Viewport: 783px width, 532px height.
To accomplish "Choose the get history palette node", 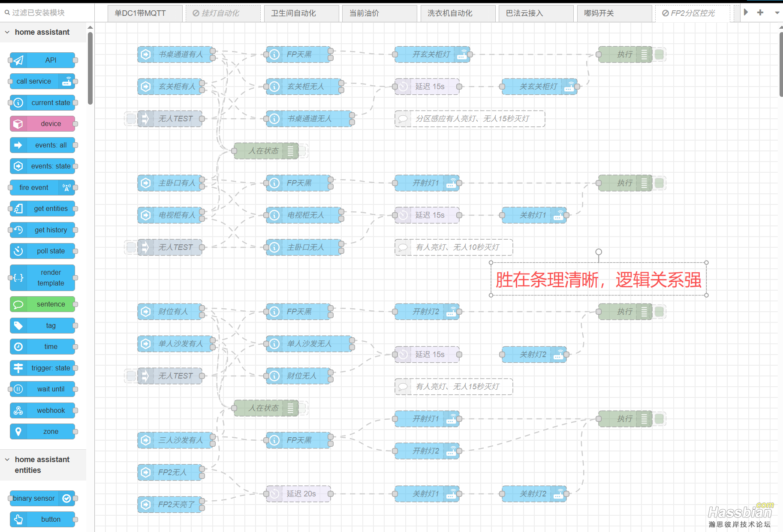I will click(42, 230).
